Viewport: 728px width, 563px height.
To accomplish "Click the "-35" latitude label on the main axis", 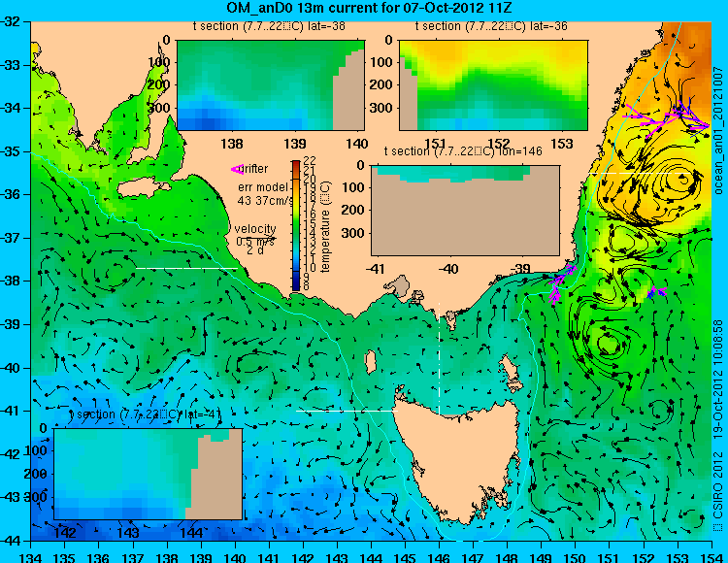I will pos(10,151).
